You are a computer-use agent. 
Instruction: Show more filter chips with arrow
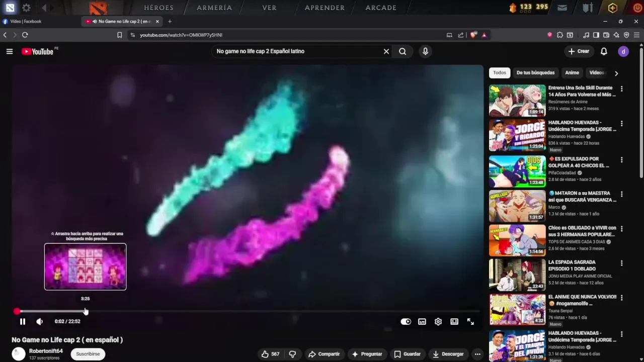click(616, 73)
